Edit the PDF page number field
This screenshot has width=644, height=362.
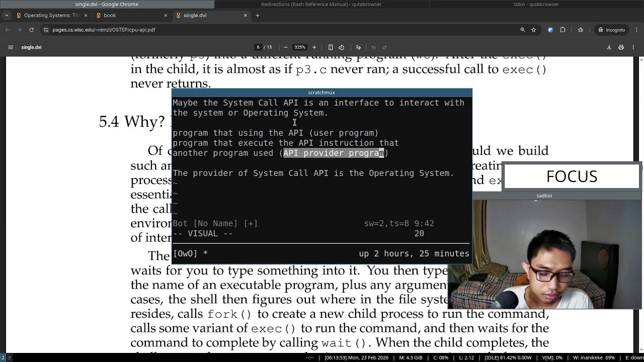click(259, 47)
